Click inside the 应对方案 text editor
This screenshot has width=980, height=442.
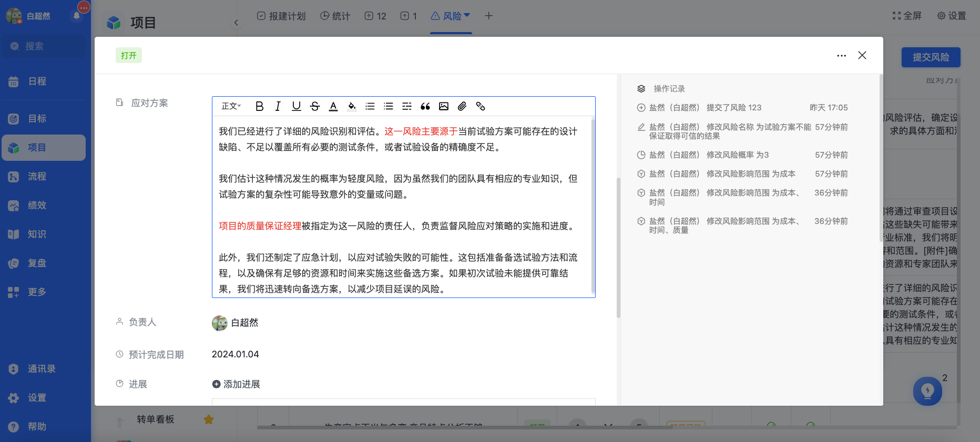(x=402, y=207)
